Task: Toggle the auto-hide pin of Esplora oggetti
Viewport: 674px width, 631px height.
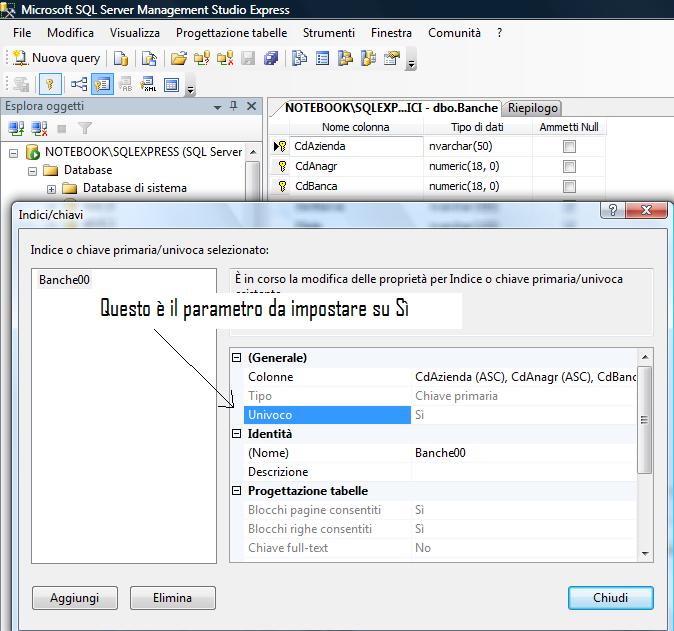Action: point(233,106)
